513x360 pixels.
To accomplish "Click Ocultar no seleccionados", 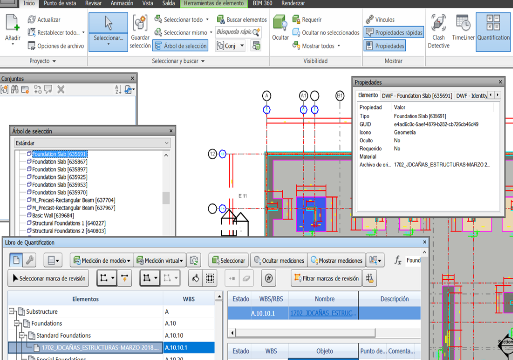I will 326,33.
